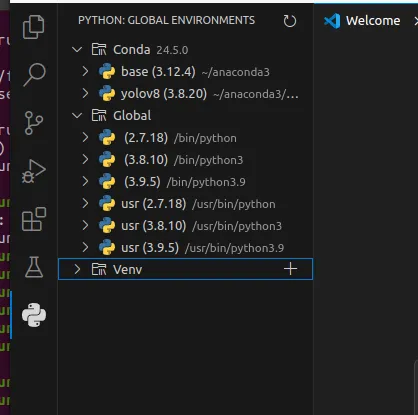Click Python logo beside /usr/bin/python3
This screenshot has width=418, height=415.
pyautogui.click(x=107, y=225)
